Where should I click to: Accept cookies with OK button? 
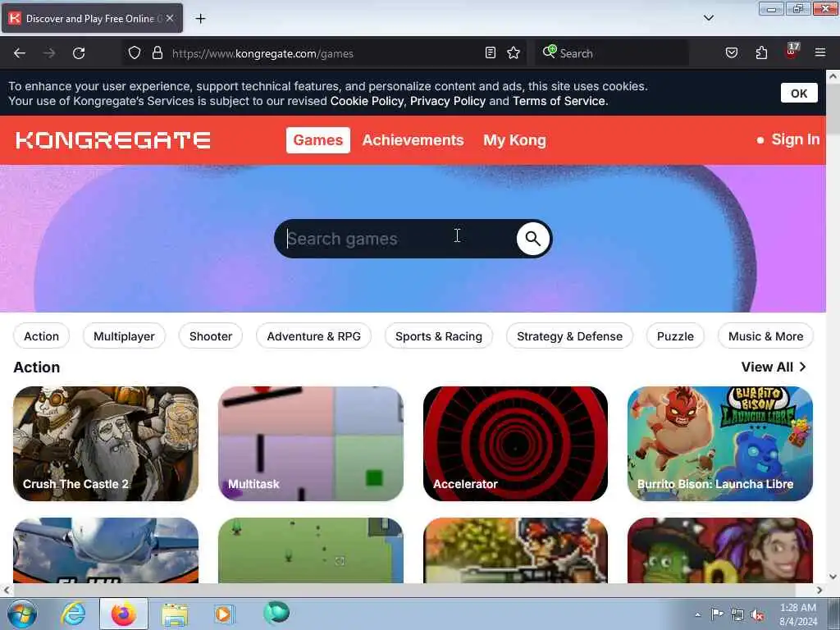click(799, 94)
